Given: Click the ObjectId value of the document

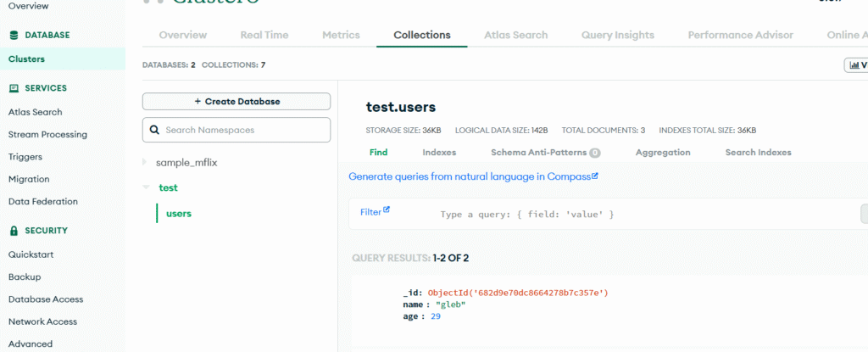Looking at the screenshot, I should [x=518, y=293].
